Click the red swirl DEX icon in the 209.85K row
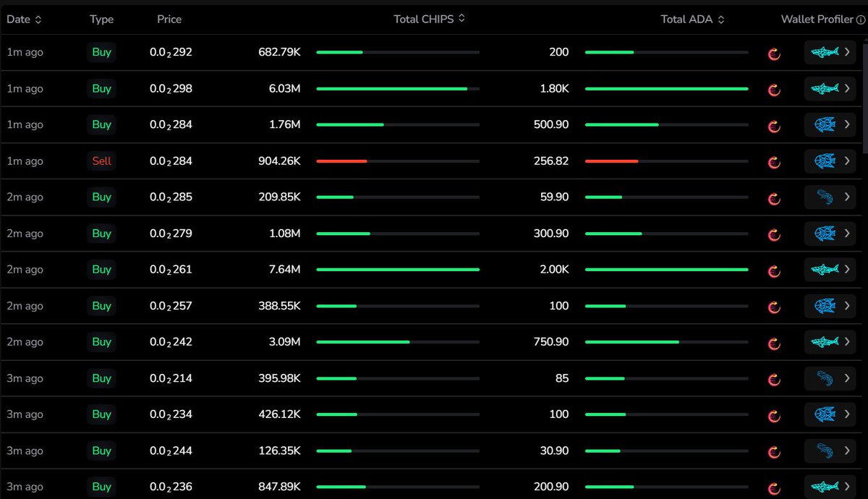 pyautogui.click(x=774, y=197)
